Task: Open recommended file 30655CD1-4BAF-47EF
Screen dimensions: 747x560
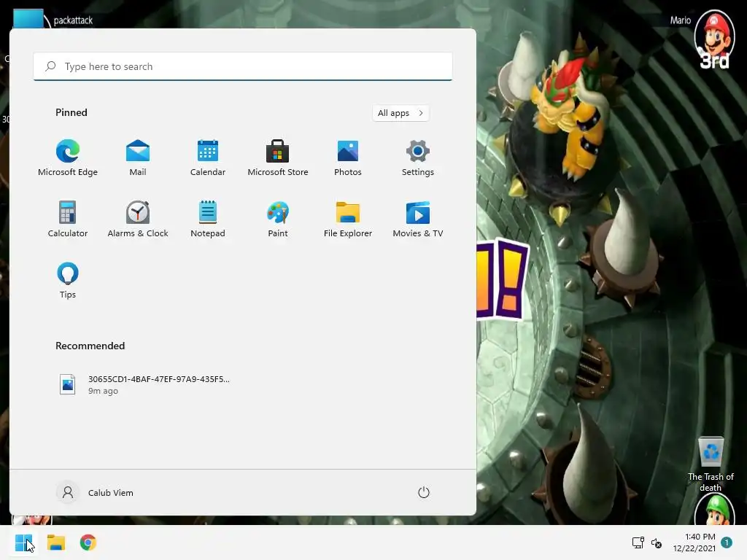Action: coord(144,385)
